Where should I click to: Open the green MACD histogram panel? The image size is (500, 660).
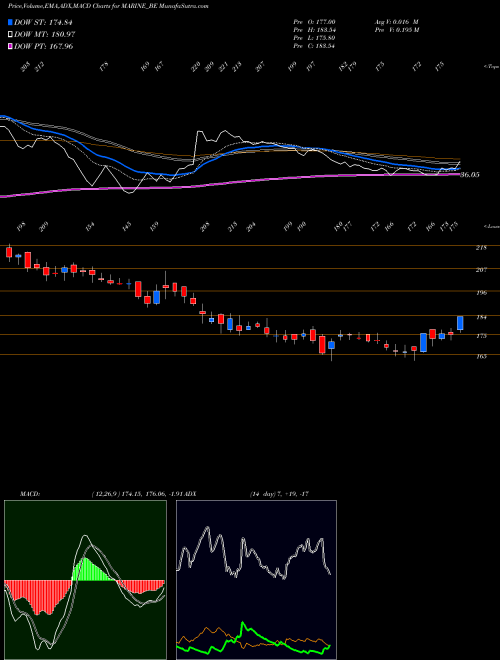85,580
